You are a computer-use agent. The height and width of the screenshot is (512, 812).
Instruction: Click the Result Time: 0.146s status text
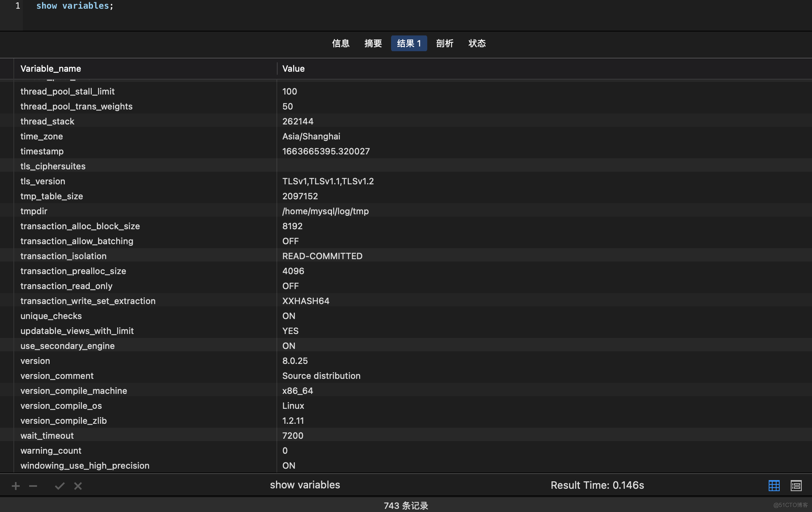(597, 485)
